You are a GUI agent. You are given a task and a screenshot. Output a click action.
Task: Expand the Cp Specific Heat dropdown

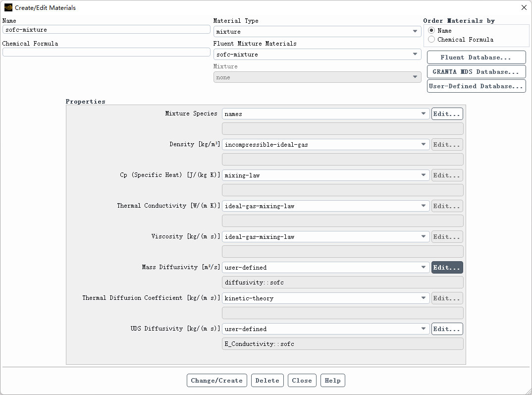(x=325, y=175)
